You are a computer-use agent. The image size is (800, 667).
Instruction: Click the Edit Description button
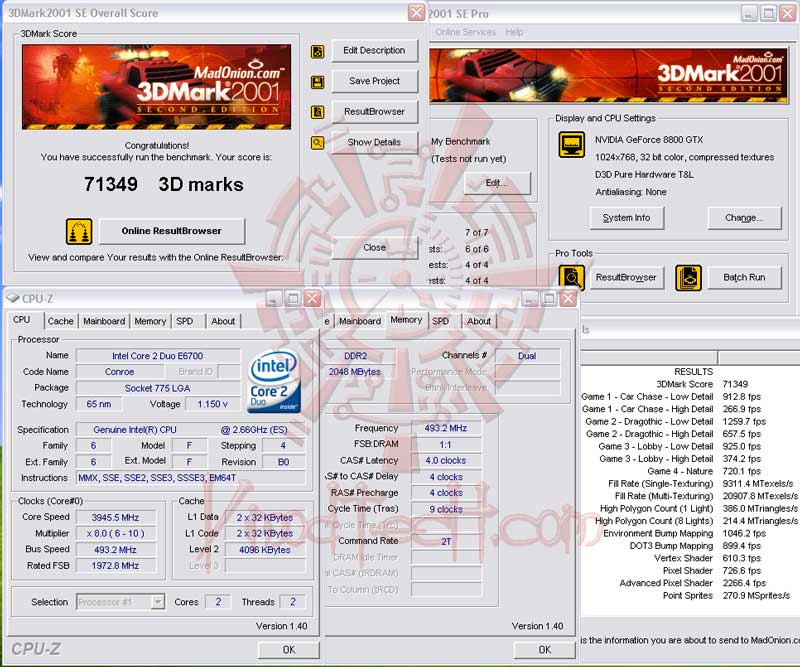pyautogui.click(x=374, y=51)
